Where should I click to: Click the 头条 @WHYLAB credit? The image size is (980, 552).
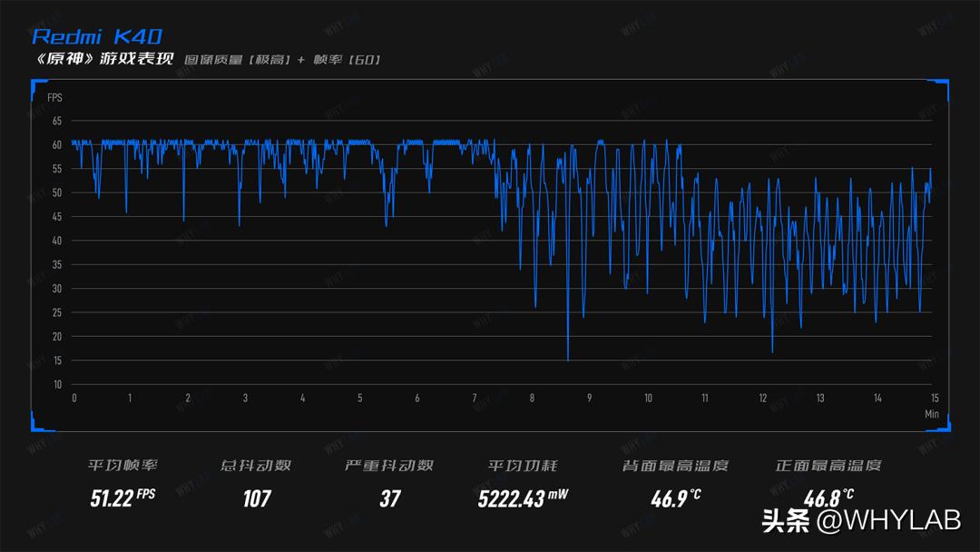point(861,520)
